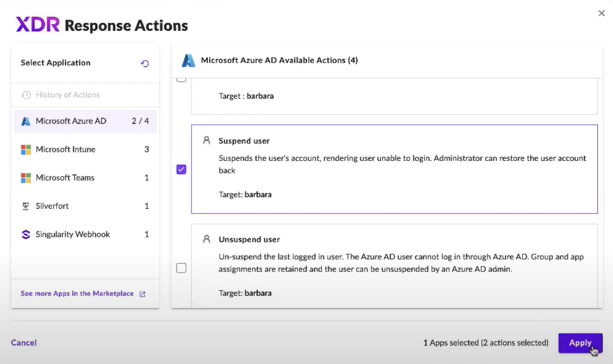Viewport: 613px width, 364px height.
Task: Click the Microsoft Intune icon
Action: pos(25,149)
